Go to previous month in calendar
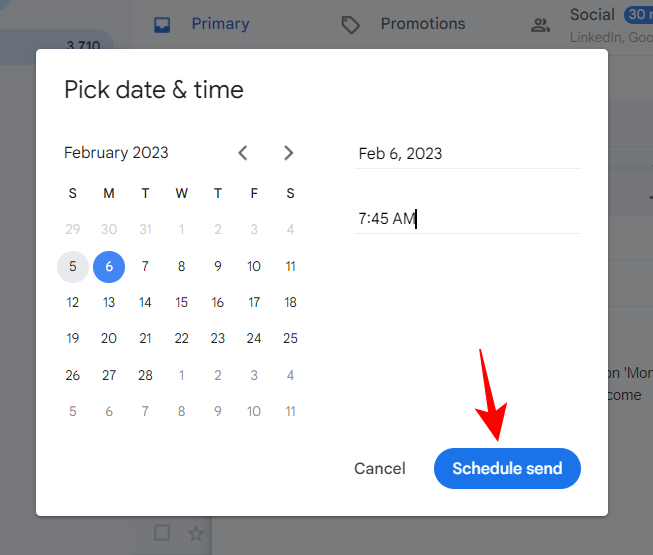653x555 pixels. (243, 153)
